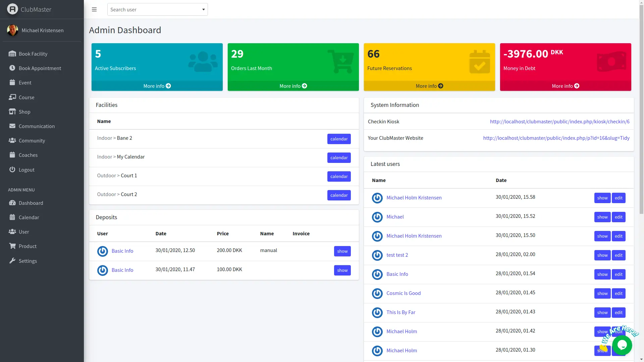This screenshot has height=362, width=644.
Task: Click the Checkin Kiosk URL link
Action: point(559,121)
